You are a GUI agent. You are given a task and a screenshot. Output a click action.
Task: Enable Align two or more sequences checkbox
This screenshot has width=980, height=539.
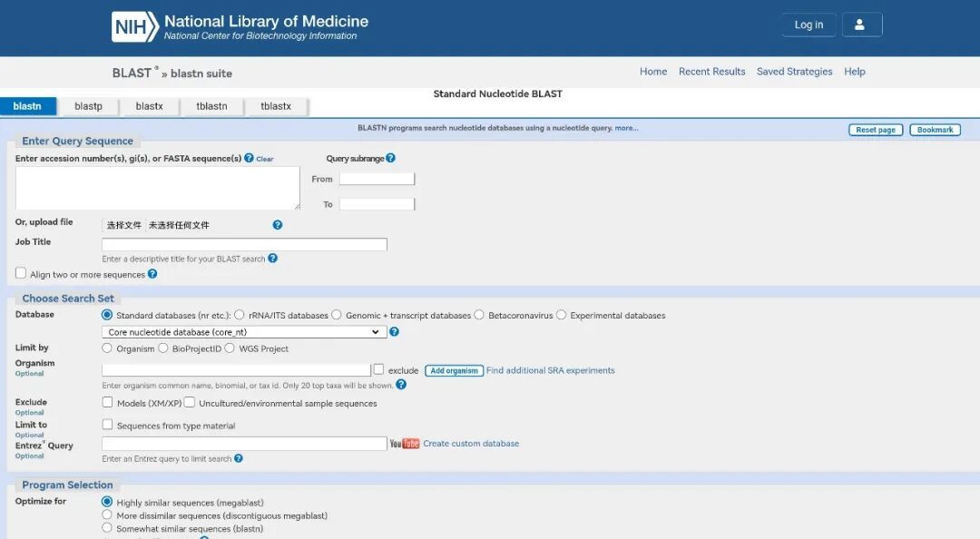tap(21, 273)
